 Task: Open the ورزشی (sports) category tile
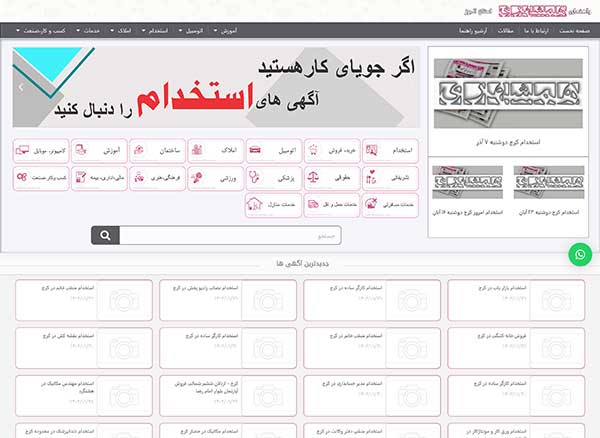[x=216, y=178]
